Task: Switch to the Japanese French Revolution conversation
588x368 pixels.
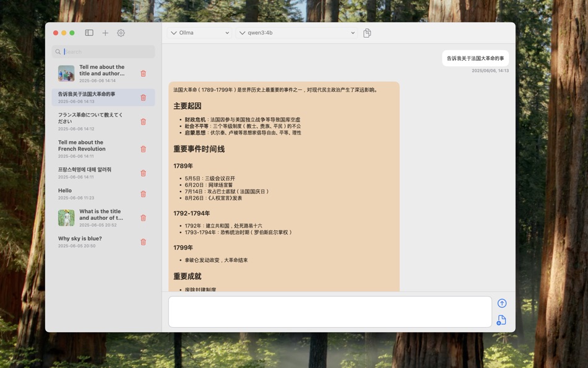Action: click(99, 121)
